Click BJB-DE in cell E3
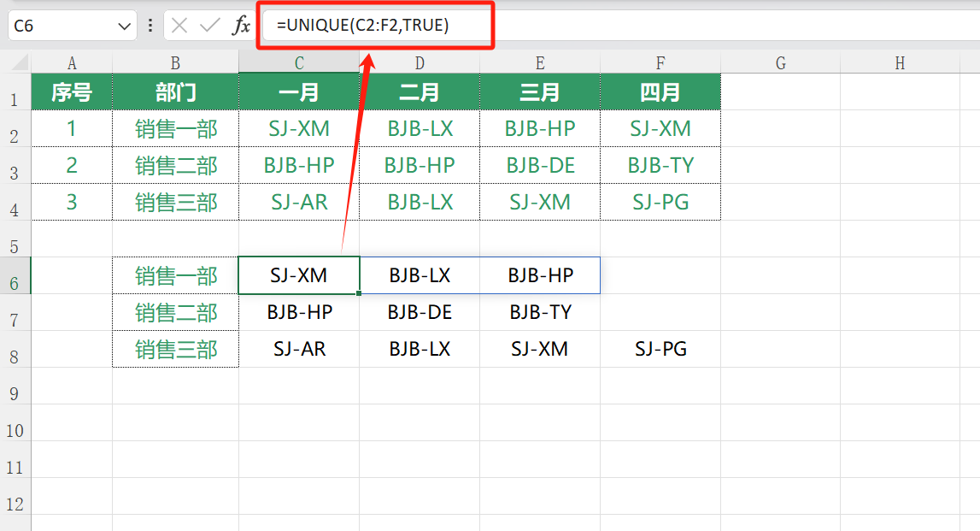Viewport: 980px width, 531px height. (540, 166)
